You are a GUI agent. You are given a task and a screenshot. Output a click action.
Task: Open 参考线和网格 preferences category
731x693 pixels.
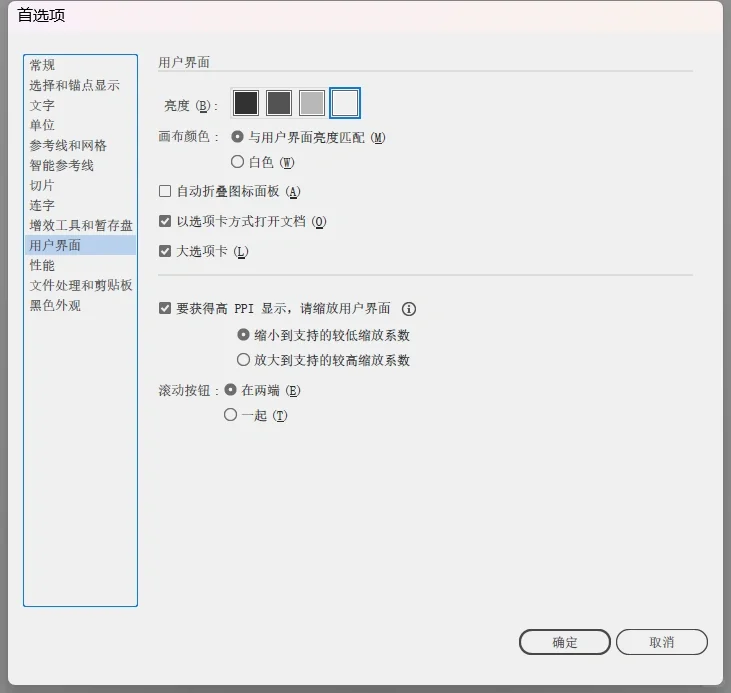tap(80, 146)
